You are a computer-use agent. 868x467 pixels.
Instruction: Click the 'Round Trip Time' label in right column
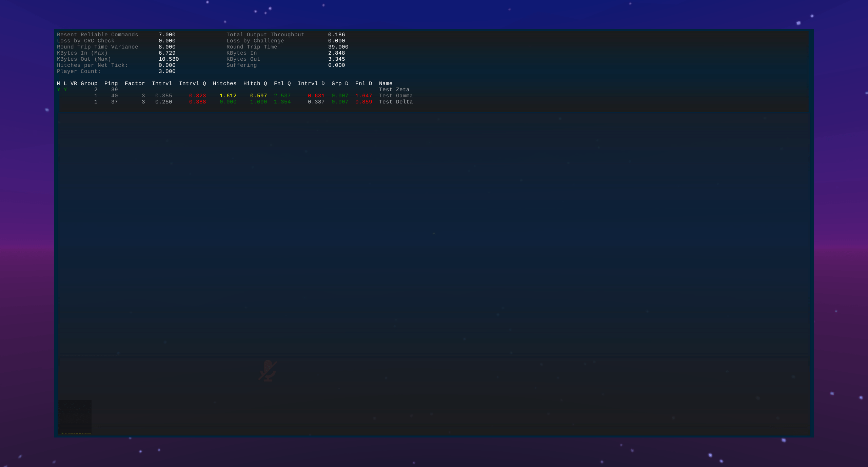point(252,47)
